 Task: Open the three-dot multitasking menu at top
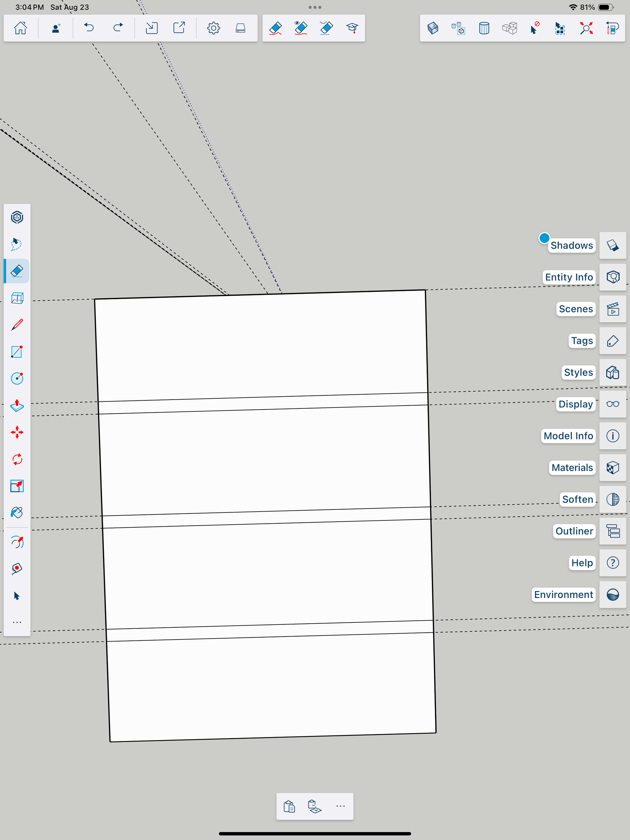pos(315,7)
